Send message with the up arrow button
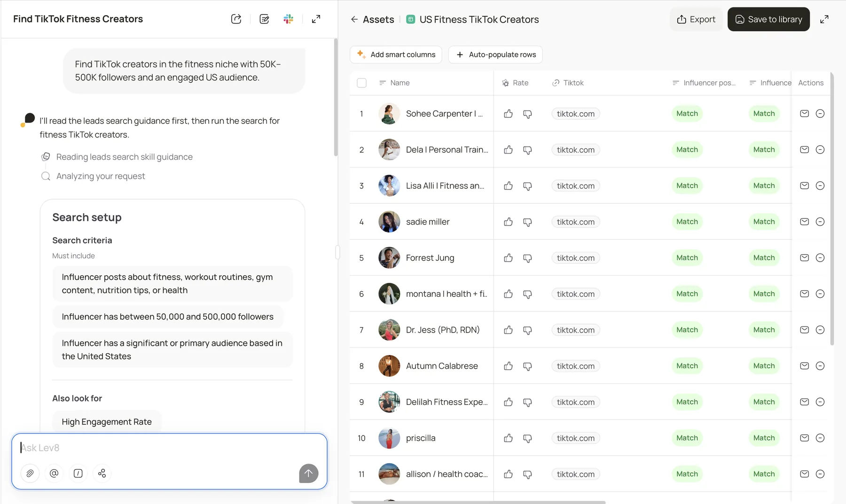The image size is (846, 504). pyautogui.click(x=308, y=473)
